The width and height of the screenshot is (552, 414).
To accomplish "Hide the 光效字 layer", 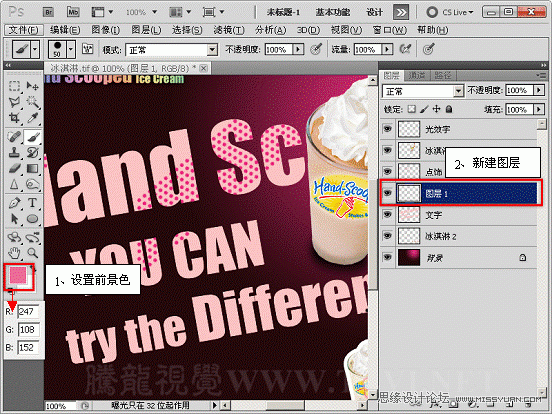I will pyautogui.click(x=387, y=129).
